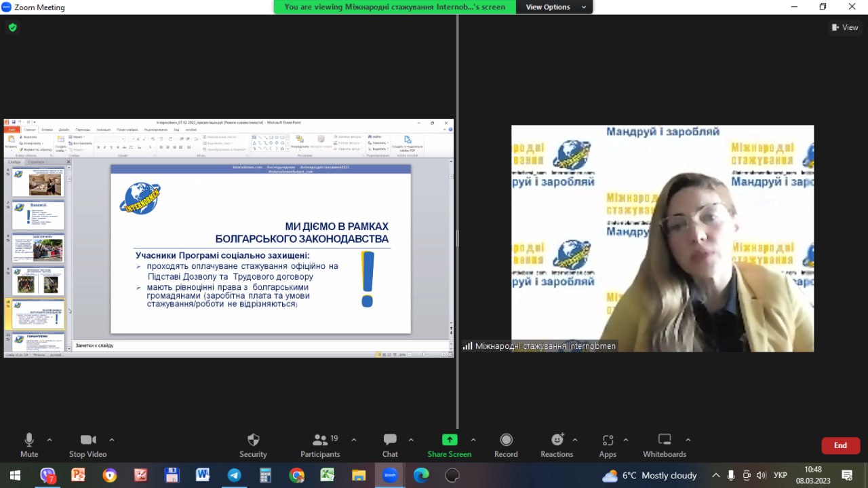Open the Chat panel
The image size is (868, 488).
[x=390, y=445]
